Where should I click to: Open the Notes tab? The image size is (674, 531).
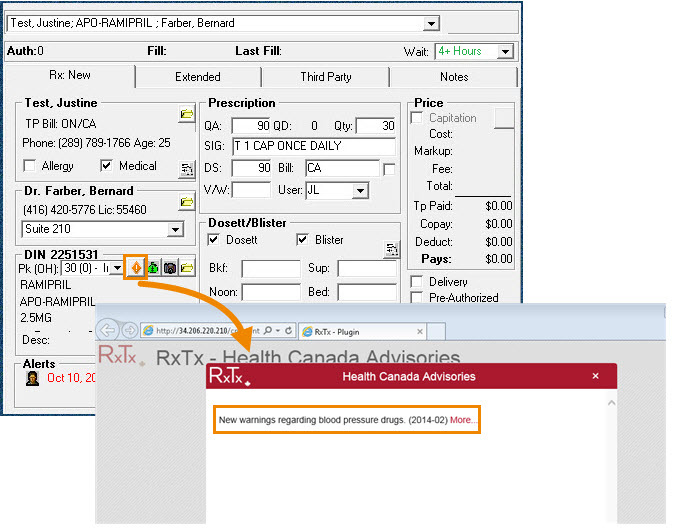[454, 77]
